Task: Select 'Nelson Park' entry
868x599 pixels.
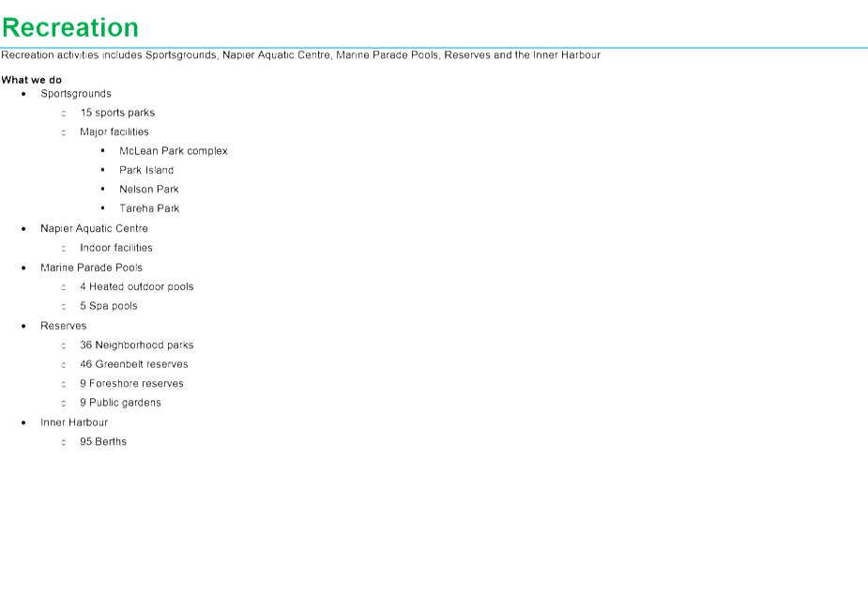Action: (149, 189)
